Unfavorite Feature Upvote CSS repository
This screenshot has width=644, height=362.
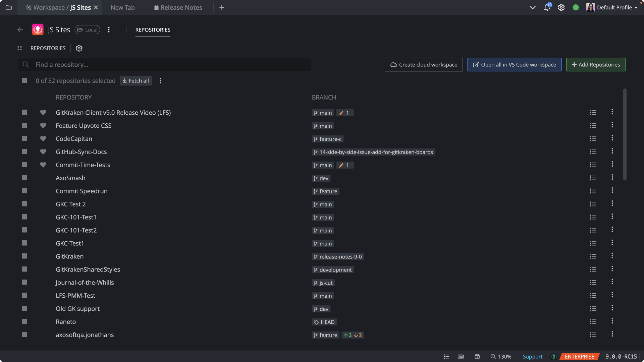point(43,126)
